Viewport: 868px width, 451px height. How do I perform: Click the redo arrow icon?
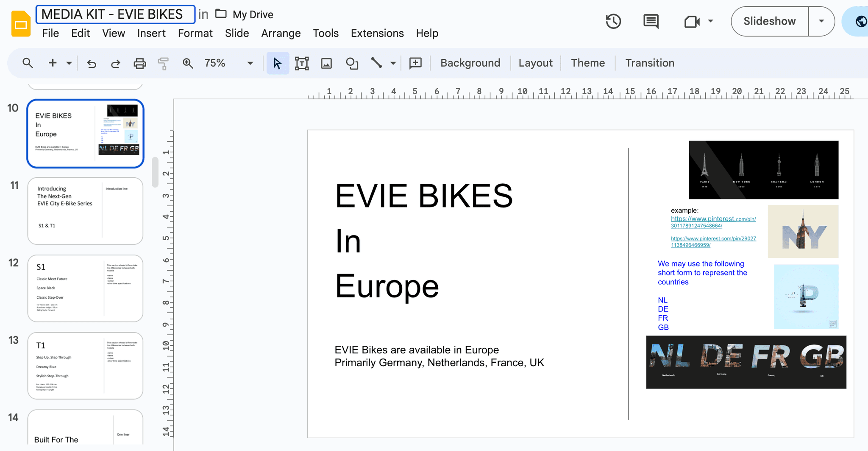tap(115, 63)
